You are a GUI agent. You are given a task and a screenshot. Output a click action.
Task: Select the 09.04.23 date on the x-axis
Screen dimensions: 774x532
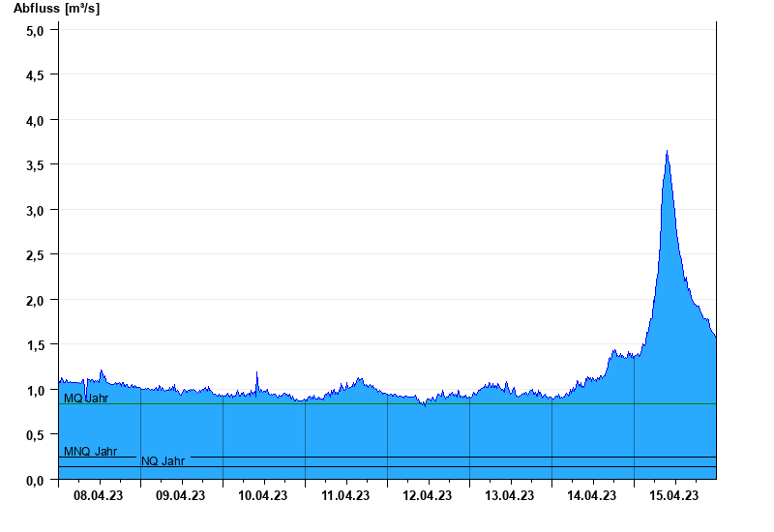(181, 496)
